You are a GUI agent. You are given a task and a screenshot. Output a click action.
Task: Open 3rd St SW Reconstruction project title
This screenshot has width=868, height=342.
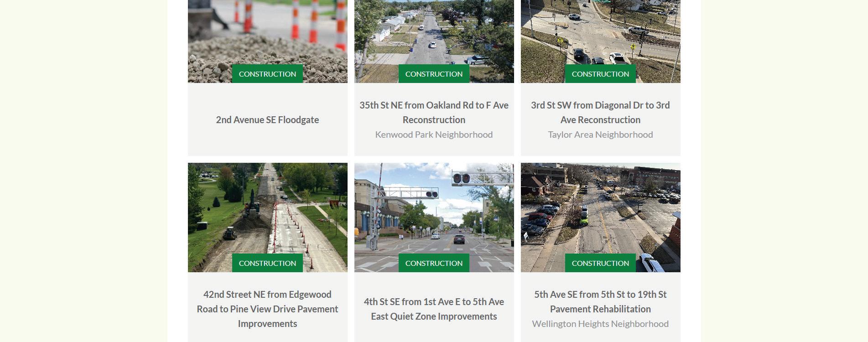pos(600,113)
